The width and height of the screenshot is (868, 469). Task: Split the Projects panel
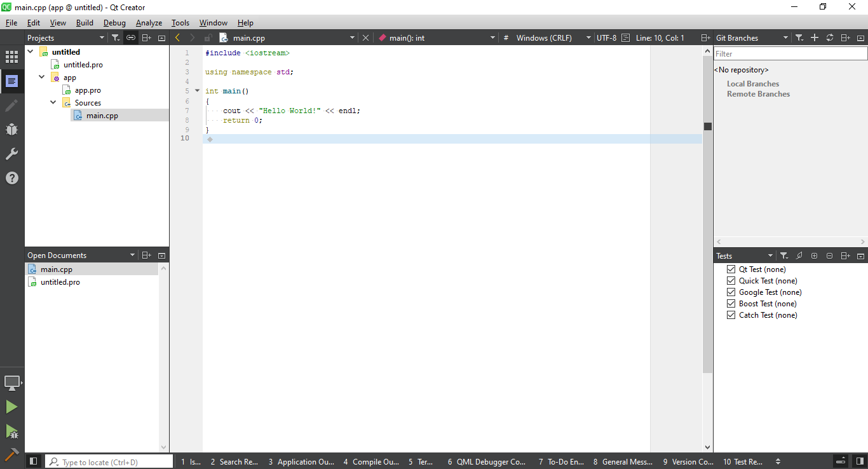coord(146,38)
